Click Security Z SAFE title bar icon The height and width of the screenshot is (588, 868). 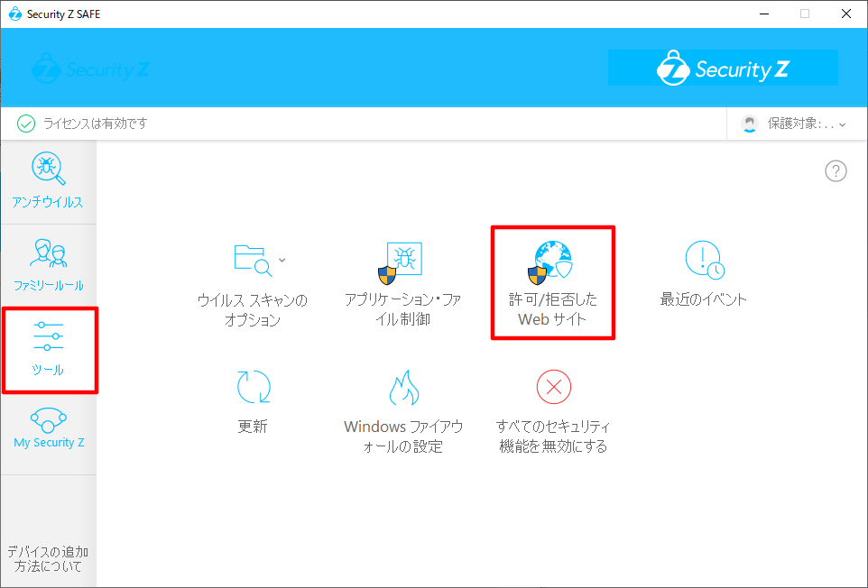14,14
